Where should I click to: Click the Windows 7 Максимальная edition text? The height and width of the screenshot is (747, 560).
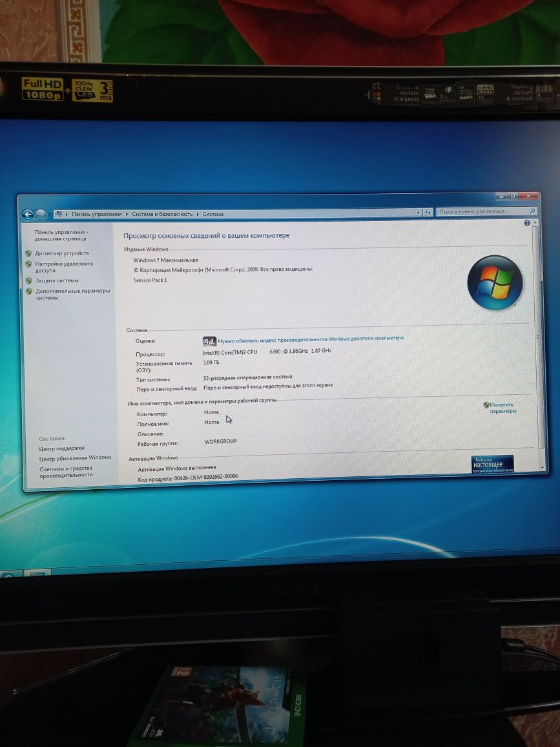click(x=165, y=260)
